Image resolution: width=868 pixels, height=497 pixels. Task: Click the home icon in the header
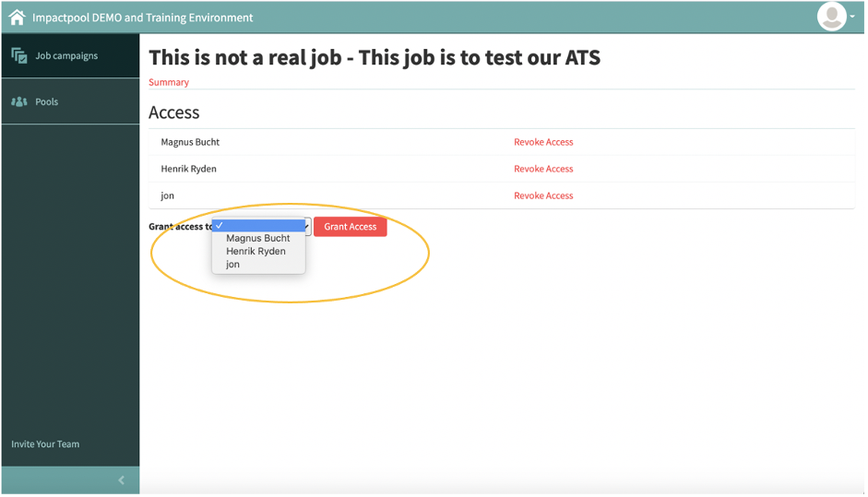(18, 18)
